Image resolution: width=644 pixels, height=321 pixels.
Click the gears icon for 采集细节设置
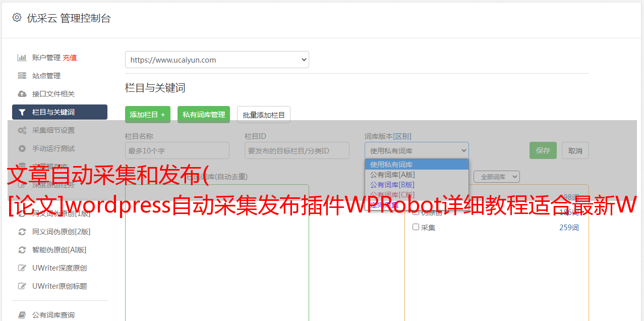[x=22, y=130]
